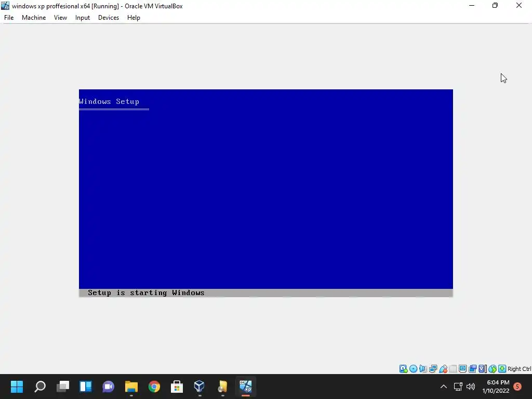Viewport: 532px width, 399px height.
Task: Select the running XP x64 VM taskbar icon
Action: click(x=246, y=387)
